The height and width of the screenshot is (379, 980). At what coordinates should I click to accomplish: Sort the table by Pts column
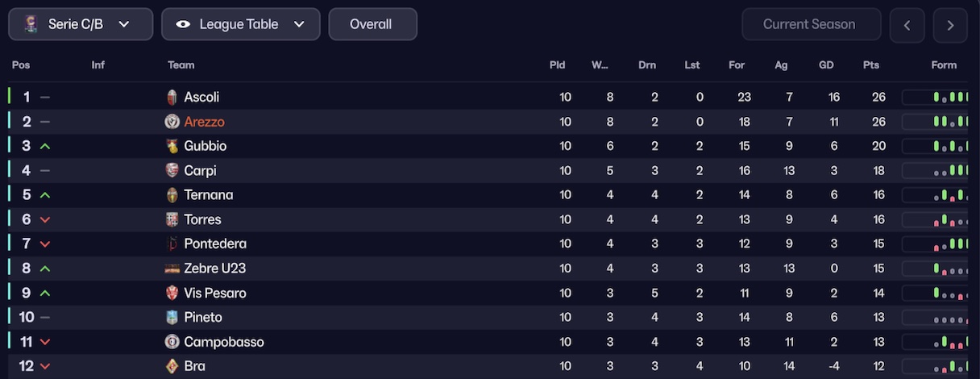pos(870,65)
